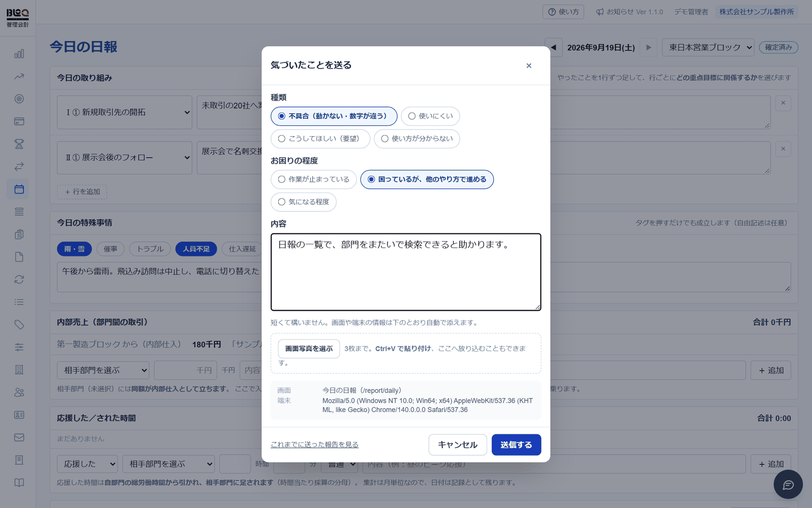The image size is (812, 508).
Task: Open 内部売上 相手部門を選ぶ dropdown
Action: [103, 370]
